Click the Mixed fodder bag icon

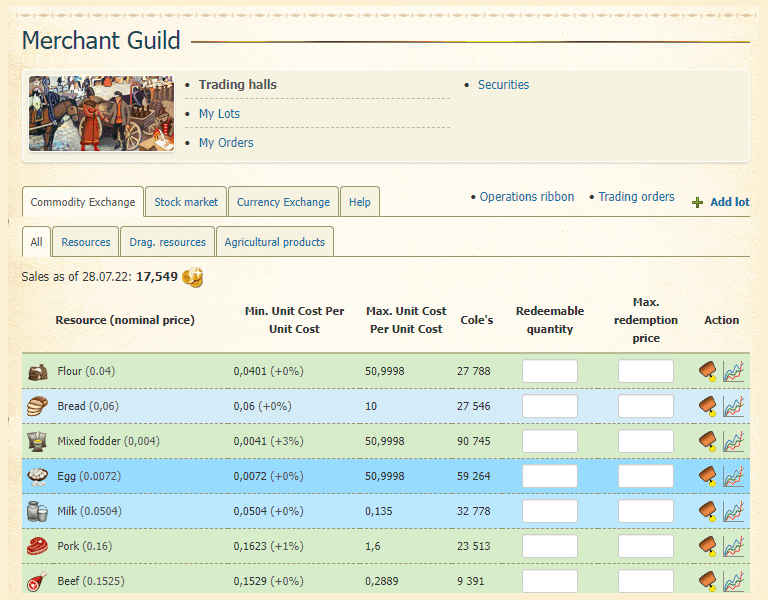tap(37, 441)
